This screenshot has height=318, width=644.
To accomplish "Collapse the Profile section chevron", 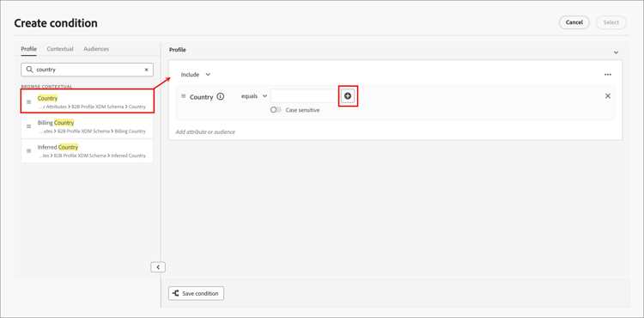I will pyautogui.click(x=616, y=52).
